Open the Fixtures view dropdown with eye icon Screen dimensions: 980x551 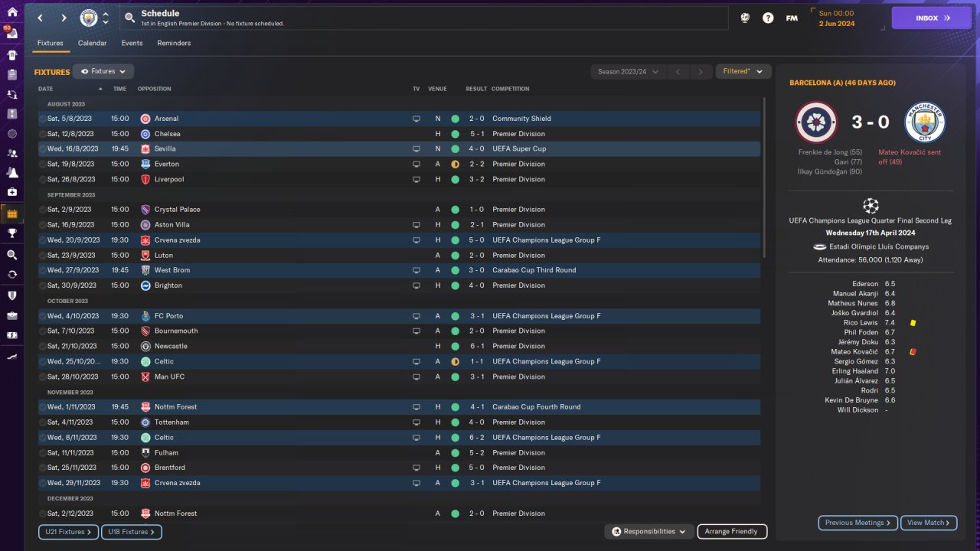point(103,71)
